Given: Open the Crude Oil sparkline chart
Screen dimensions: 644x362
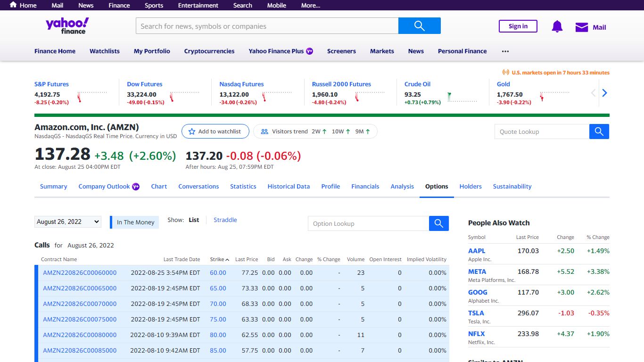Looking at the screenshot, I should tap(462, 97).
